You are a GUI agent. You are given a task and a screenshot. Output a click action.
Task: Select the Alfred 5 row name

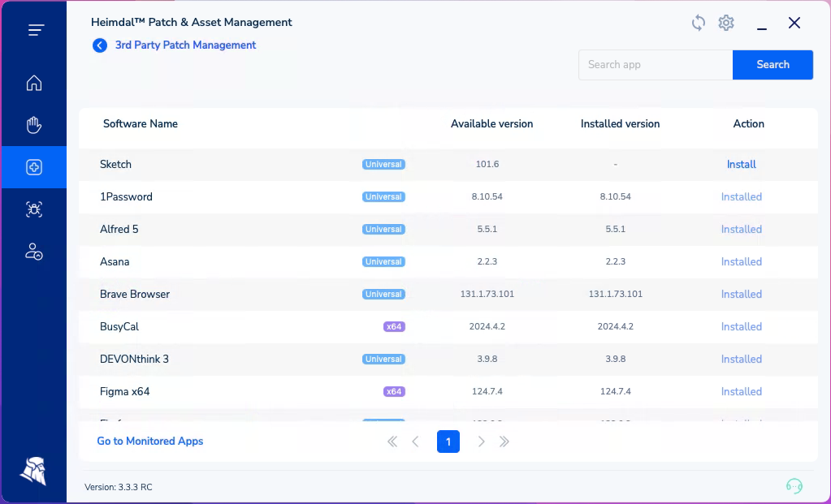(119, 229)
